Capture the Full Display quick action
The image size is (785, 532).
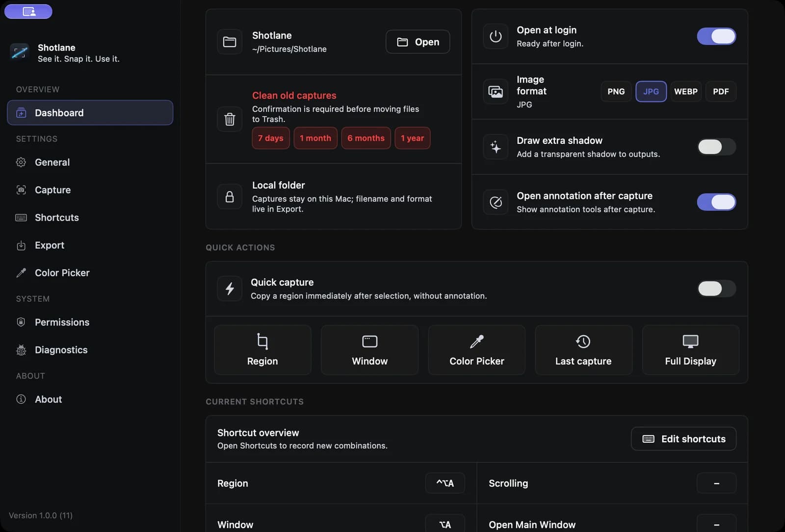click(x=690, y=350)
